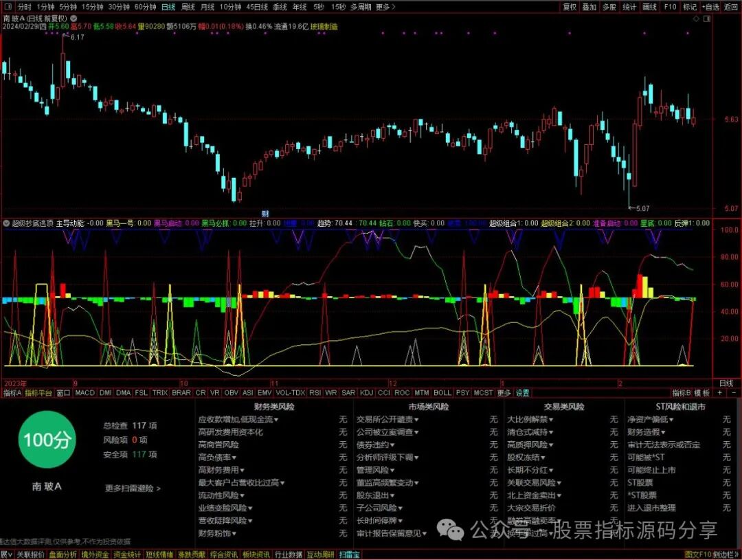Click the 图文F10 button at bottom right
The width and height of the screenshot is (742, 560).
pos(698,555)
